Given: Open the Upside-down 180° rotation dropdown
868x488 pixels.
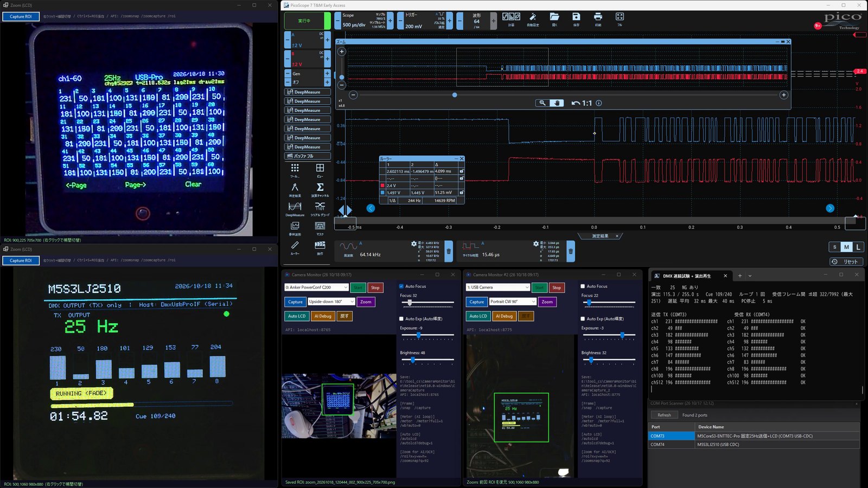Looking at the screenshot, I should pos(331,301).
